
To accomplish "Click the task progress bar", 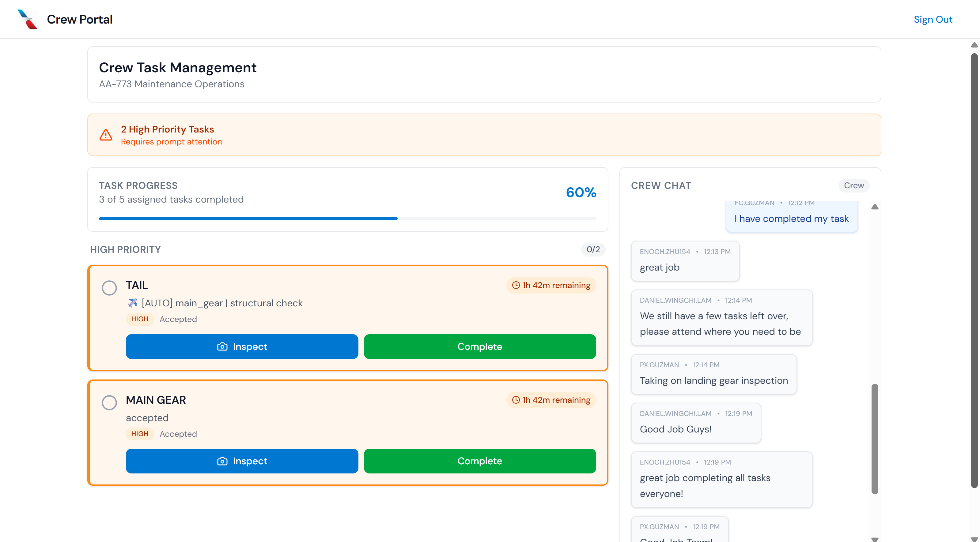I will (347, 219).
